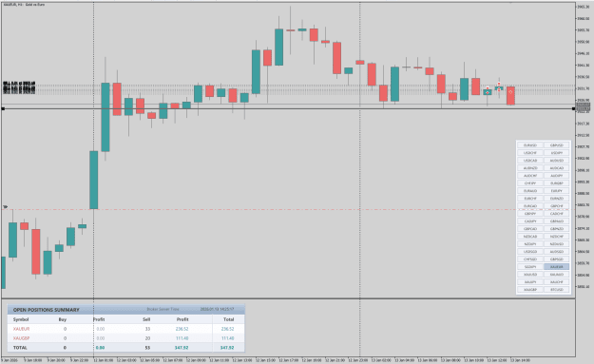Choose GBPCAD in the symbol panel

click(530, 228)
